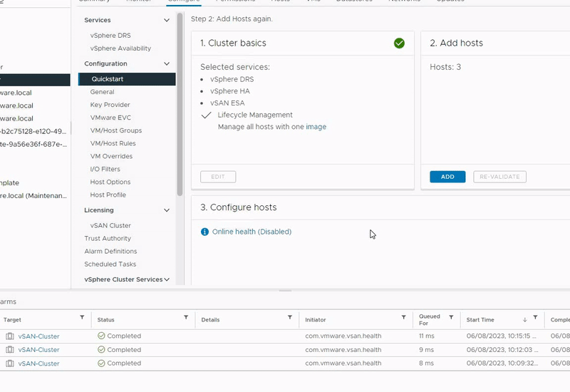Click the Target column header
This screenshot has width=570, height=392.
12,320
